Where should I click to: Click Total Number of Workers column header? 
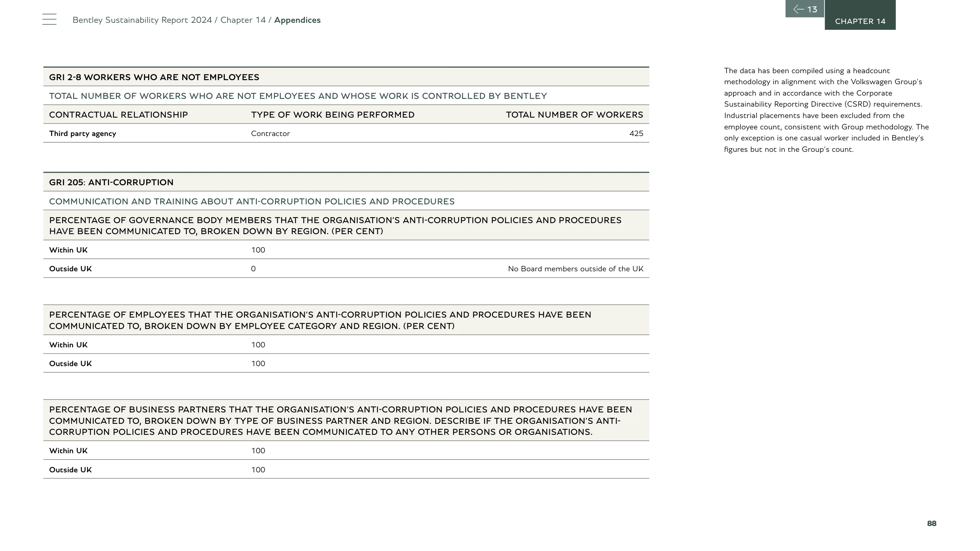click(x=574, y=115)
